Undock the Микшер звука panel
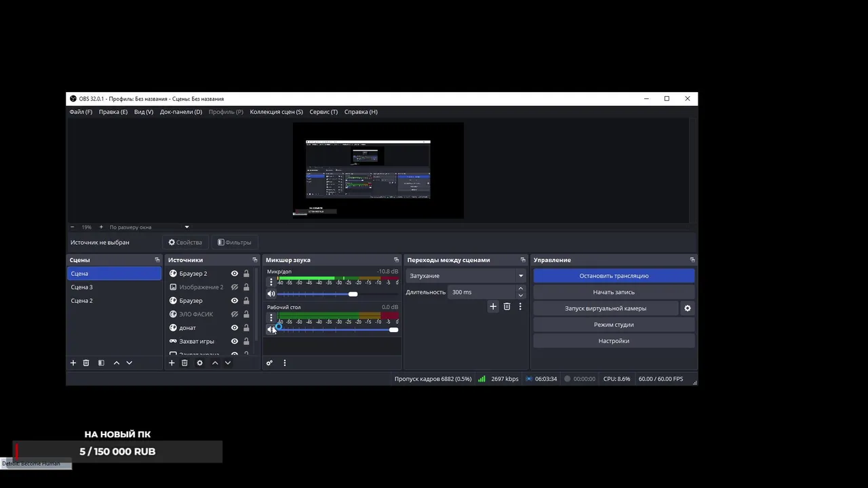868x488 pixels. pyautogui.click(x=396, y=260)
